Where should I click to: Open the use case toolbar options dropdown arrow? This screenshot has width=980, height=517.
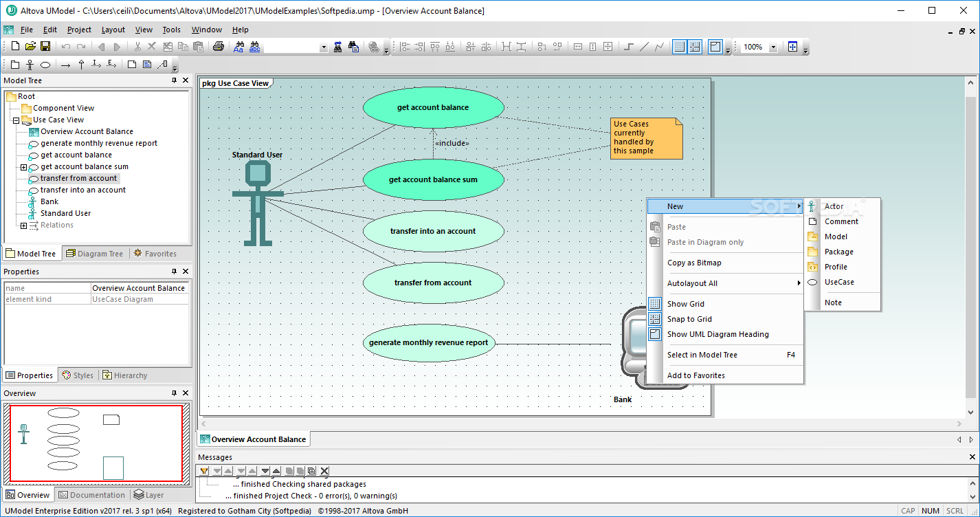tap(175, 67)
